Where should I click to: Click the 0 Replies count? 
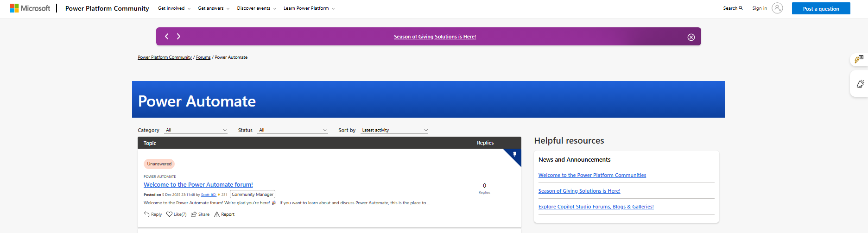(484, 188)
